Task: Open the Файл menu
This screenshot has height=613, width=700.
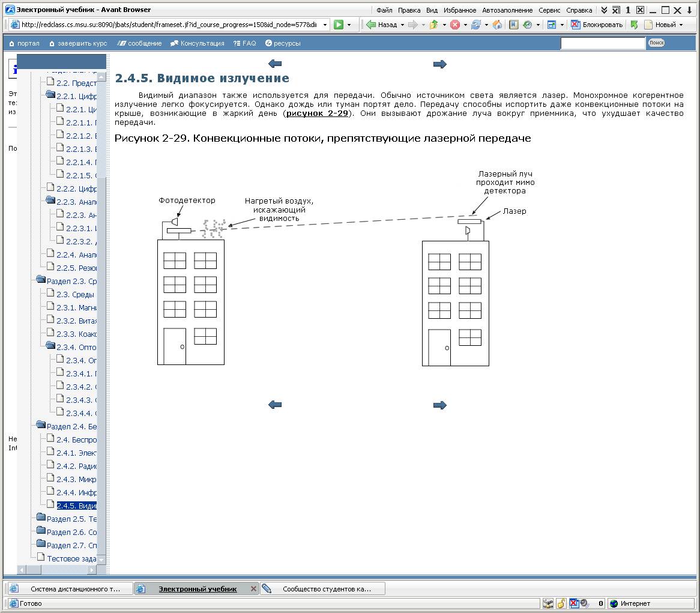Action: point(384,10)
